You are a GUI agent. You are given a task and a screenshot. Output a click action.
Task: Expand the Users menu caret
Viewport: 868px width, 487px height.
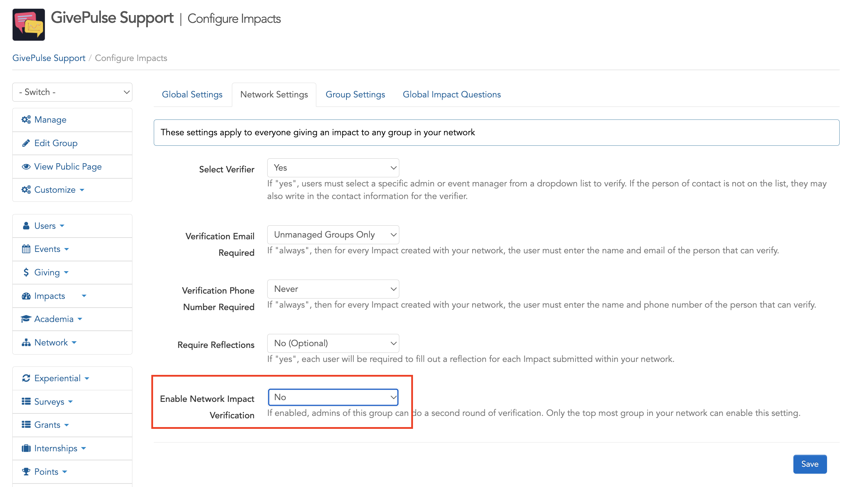point(62,226)
